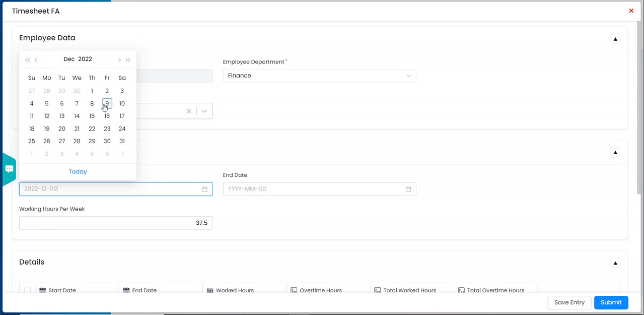The image size is (644, 315).
Task: Click the Save Entry button
Action: coord(569,302)
